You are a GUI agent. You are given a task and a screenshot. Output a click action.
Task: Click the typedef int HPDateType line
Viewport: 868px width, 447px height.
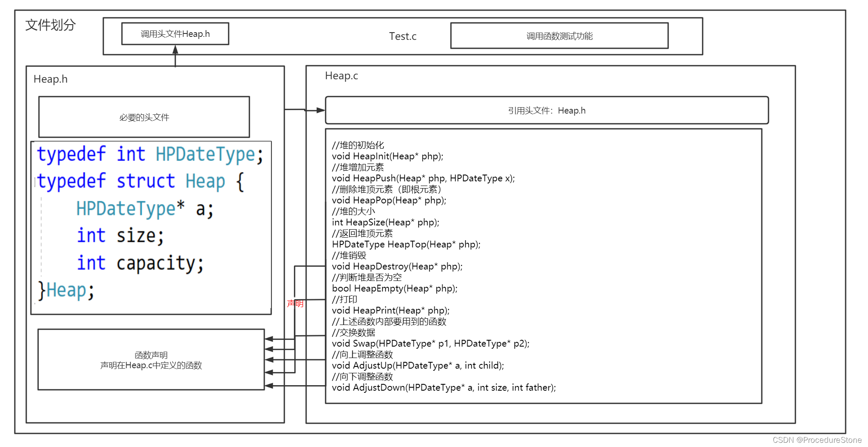coord(150,154)
